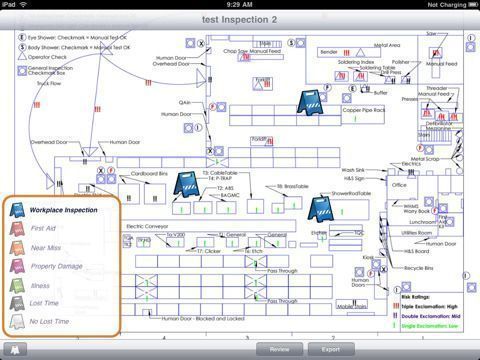Screen dimensions: 480x360
Task: Pick the purple Property Damage sign icon
Action: [17, 266]
